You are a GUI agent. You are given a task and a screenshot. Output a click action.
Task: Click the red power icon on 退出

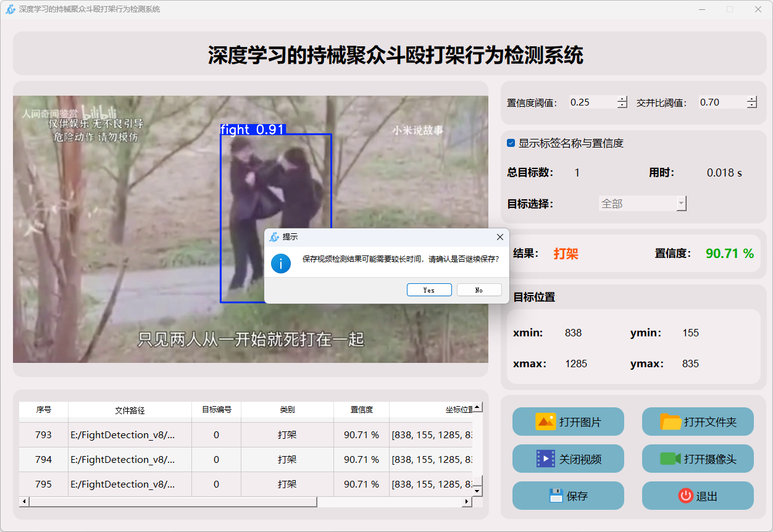pos(685,496)
